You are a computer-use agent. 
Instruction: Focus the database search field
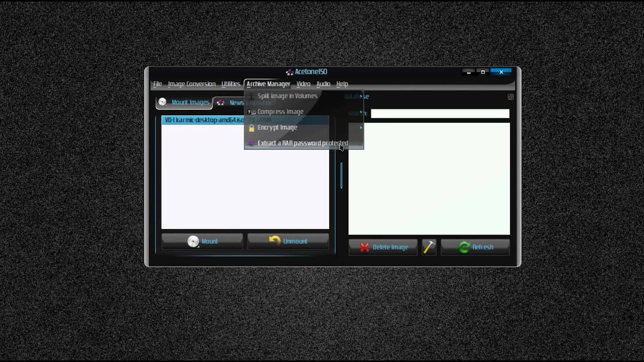[440, 114]
